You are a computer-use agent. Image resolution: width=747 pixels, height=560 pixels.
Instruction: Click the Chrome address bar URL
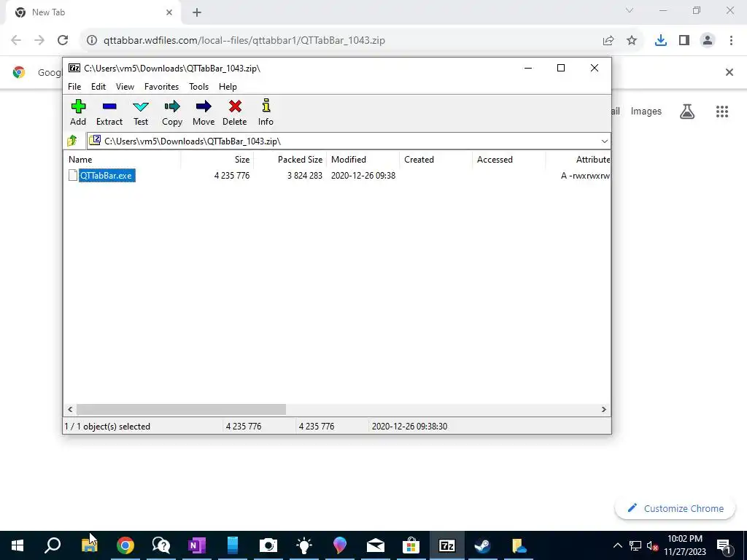(244, 41)
